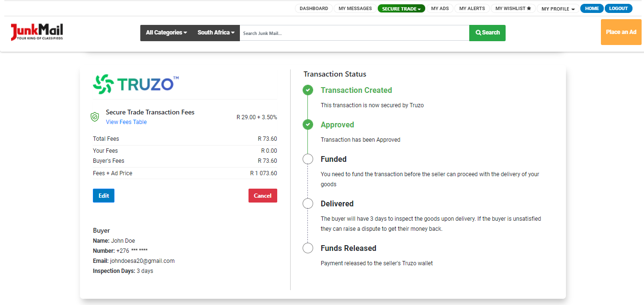Open My Messages
Viewport: 644px width, 305px height.
(355, 9)
